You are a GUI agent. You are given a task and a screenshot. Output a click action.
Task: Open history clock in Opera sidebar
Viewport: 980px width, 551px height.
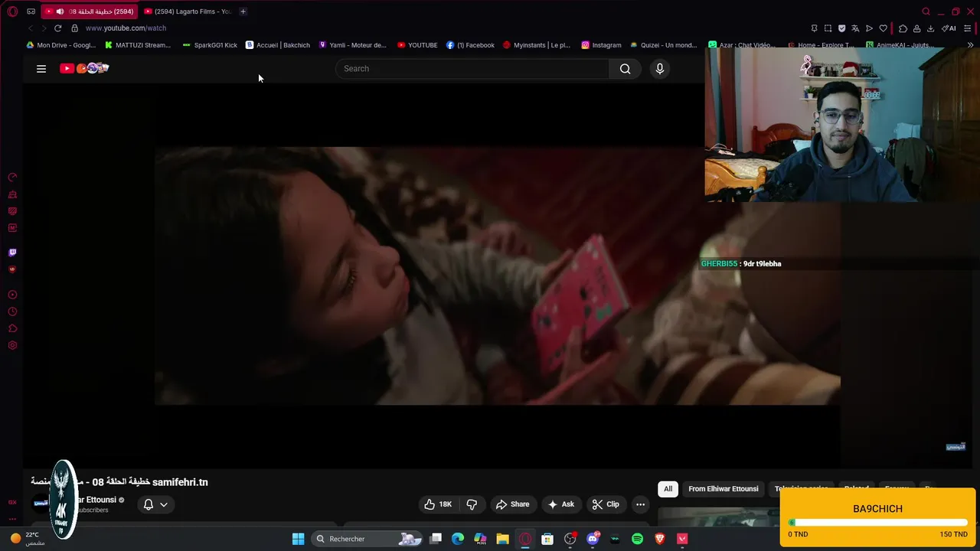click(12, 311)
